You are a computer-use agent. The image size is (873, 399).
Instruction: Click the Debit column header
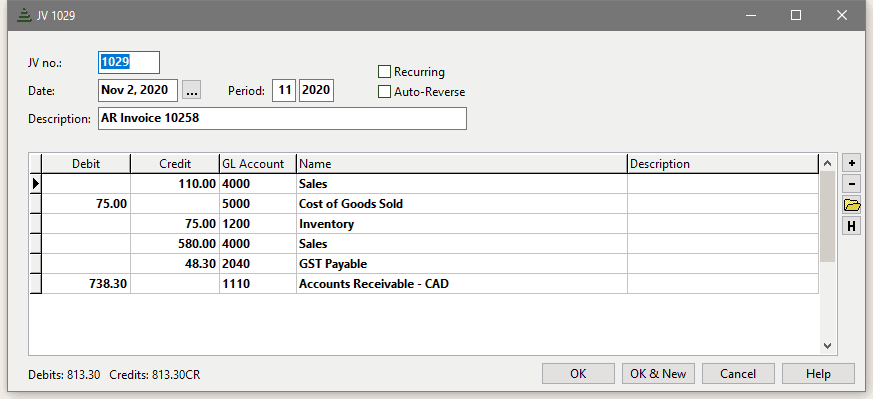point(86,164)
